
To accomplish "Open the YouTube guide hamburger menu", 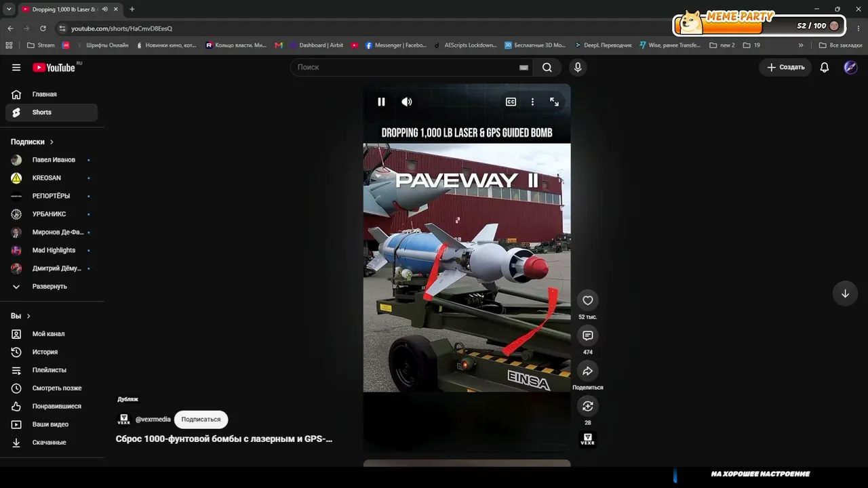I will click(x=16, y=67).
